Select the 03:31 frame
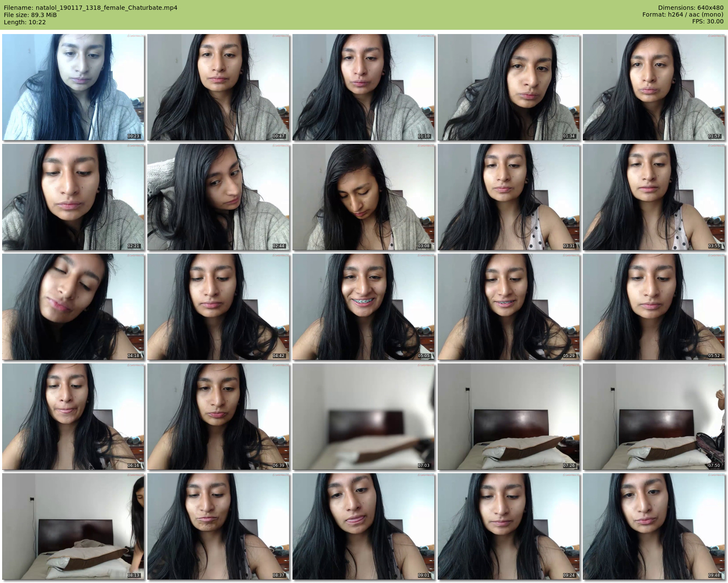This screenshot has height=583, width=728. tap(509, 197)
